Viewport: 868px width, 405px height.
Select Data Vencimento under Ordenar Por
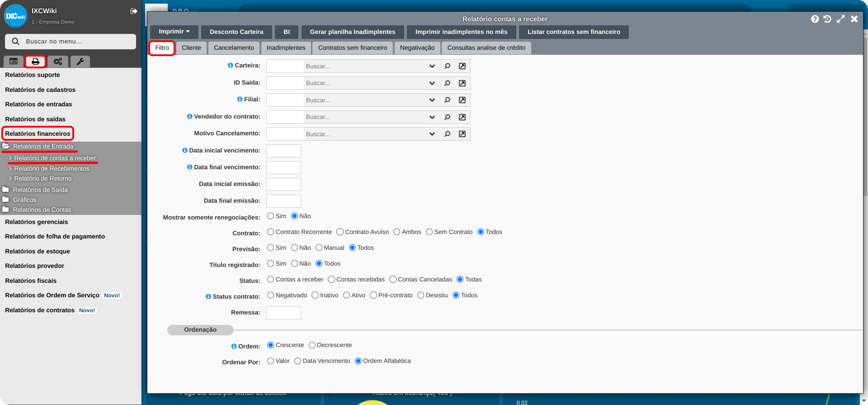coord(297,361)
